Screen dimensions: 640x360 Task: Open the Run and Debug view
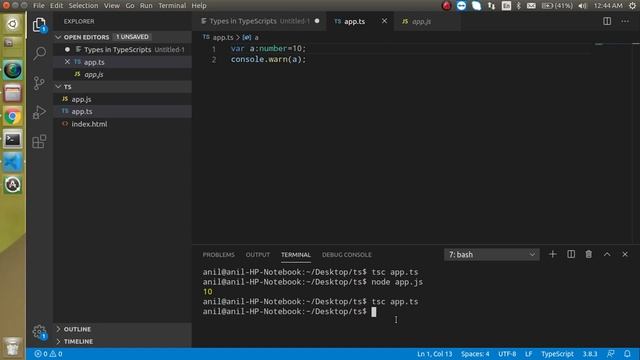pyautogui.click(x=39, y=112)
